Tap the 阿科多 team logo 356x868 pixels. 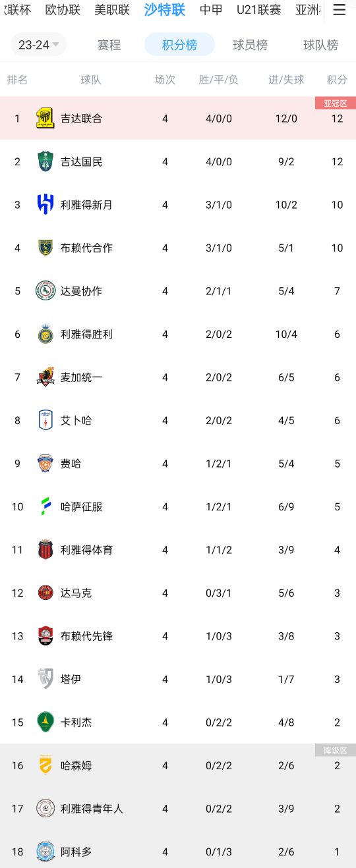click(x=45, y=852)
